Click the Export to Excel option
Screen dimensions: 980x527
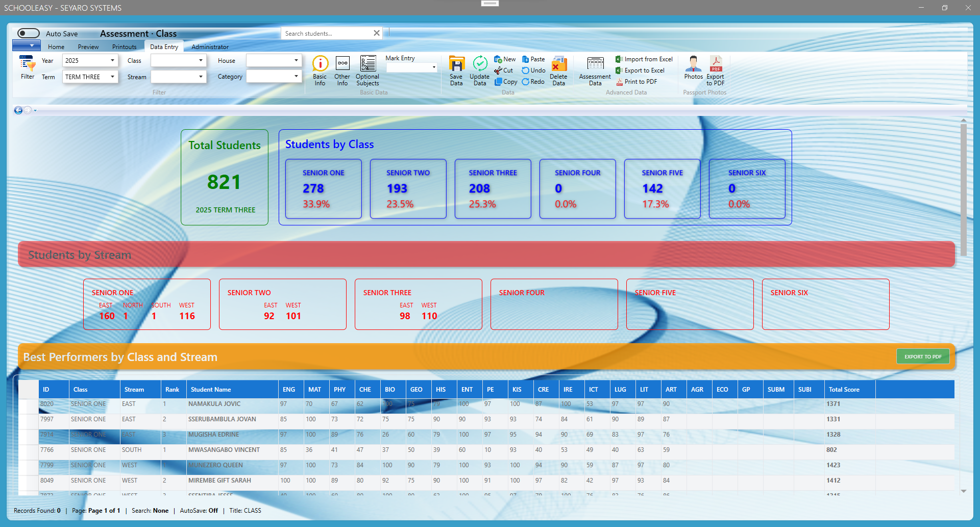click(644, 70)
